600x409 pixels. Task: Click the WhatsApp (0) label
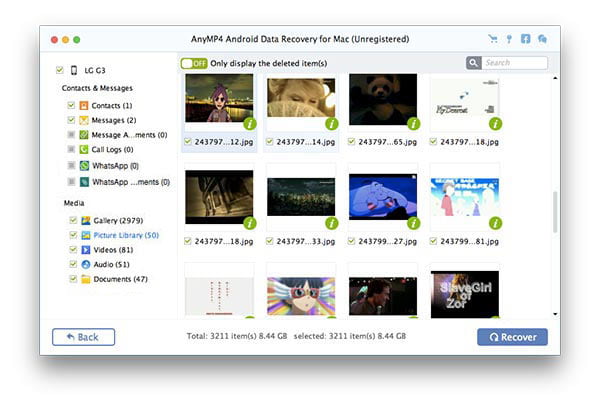click(x=116, y=166)
